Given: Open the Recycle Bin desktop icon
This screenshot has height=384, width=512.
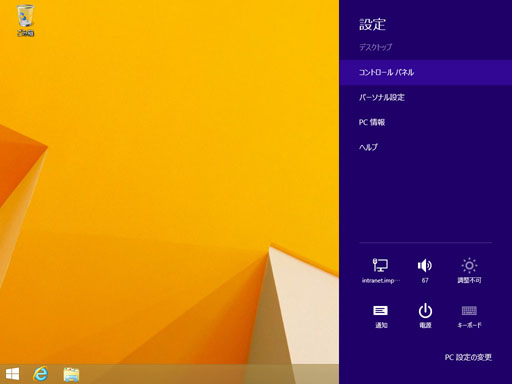Looking at the screenshot, I should 25,20.
